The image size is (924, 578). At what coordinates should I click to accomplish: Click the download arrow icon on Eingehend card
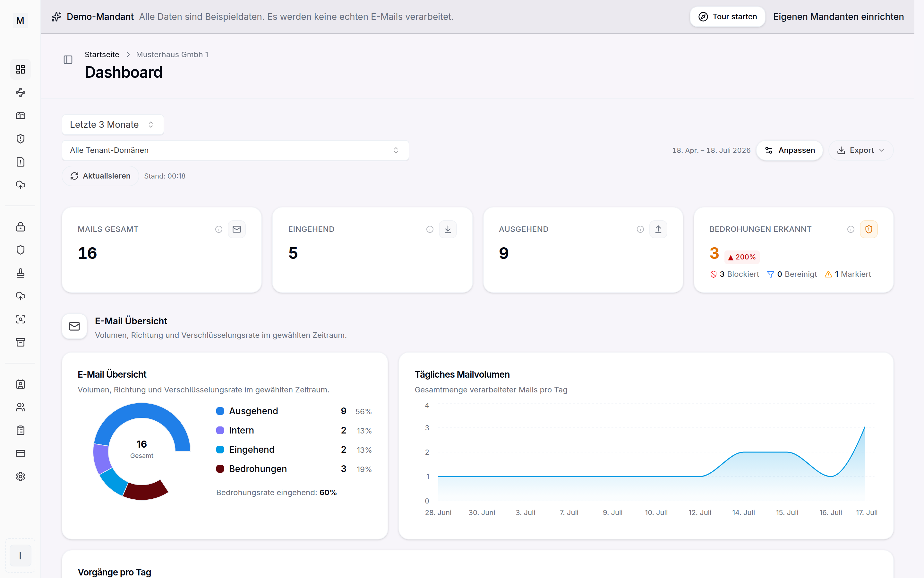click(x=448, y=229)
